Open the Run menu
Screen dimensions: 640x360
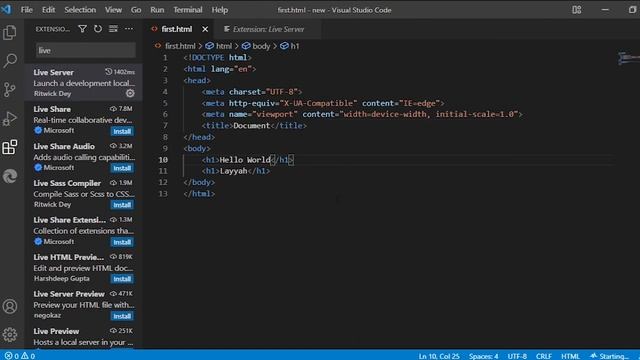click(x=157, y=10)
